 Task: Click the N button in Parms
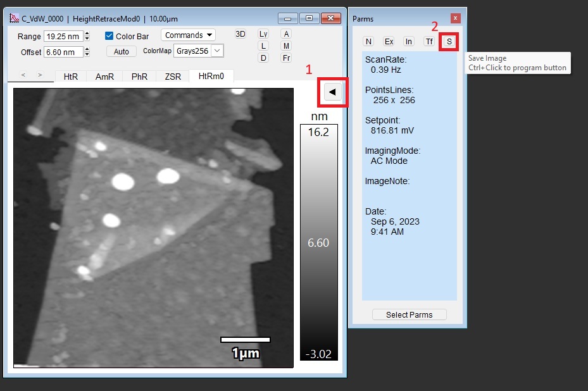368,42
